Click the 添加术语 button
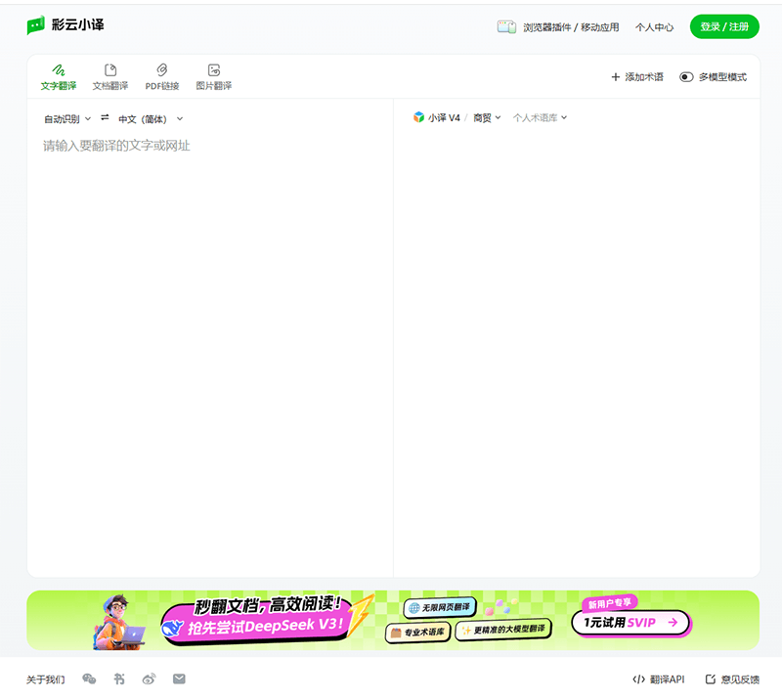The height and width of the screenshot is (700, 782). click(x=636, y=77)
